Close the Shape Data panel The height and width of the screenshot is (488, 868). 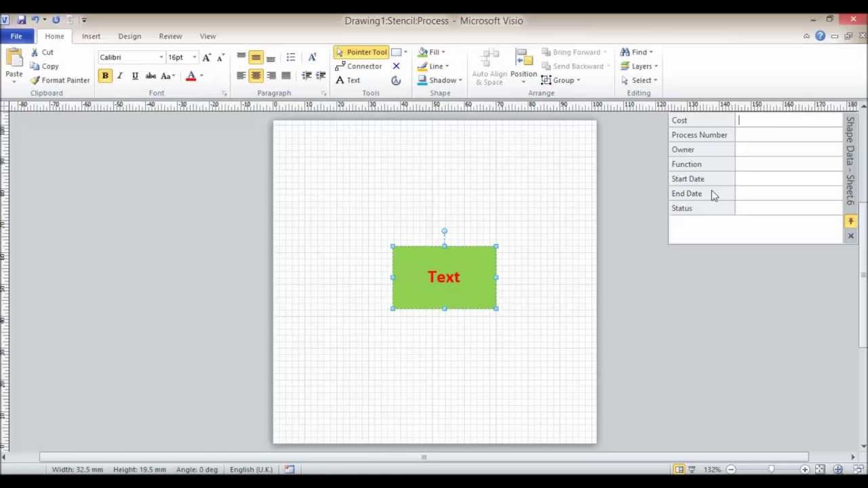tap(850, 236)
